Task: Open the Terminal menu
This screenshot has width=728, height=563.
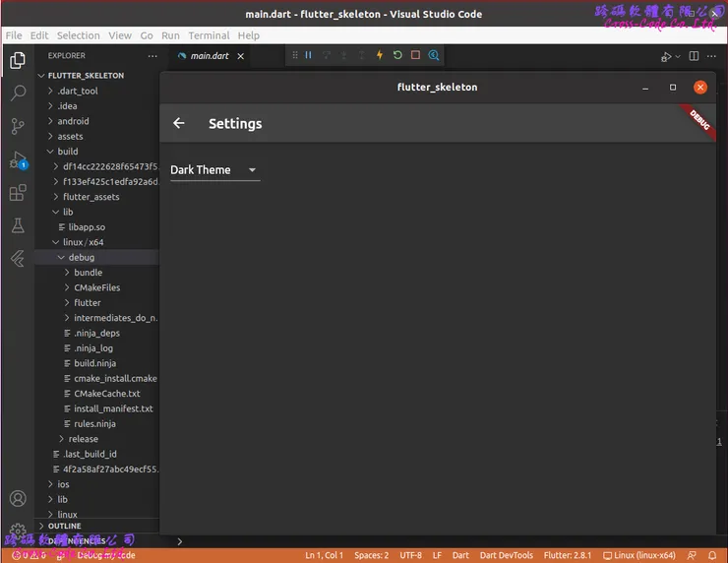Action: [x=209, y=35]
